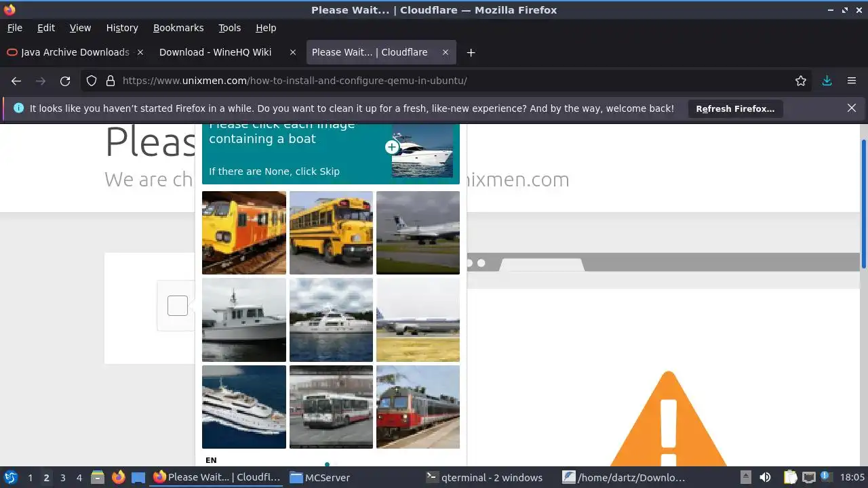Select the white trawler boat image
This screenshot has height=488, width=868.
[244, 320]
